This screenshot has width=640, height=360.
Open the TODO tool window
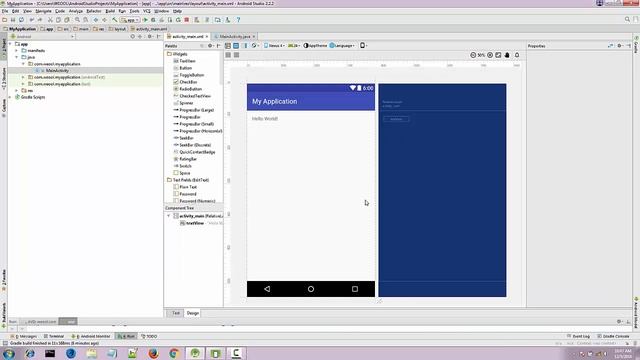coord(149,336)
